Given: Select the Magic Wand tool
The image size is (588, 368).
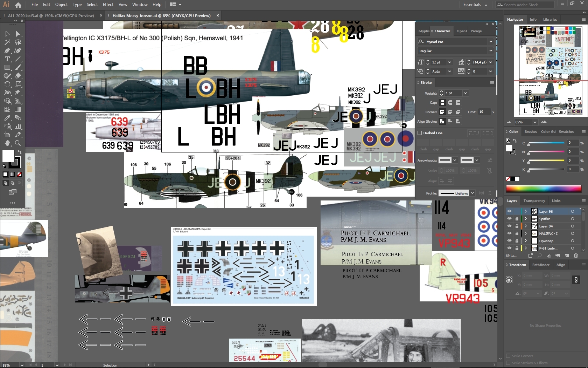Looking at the screenshot, I should (7, 42).
